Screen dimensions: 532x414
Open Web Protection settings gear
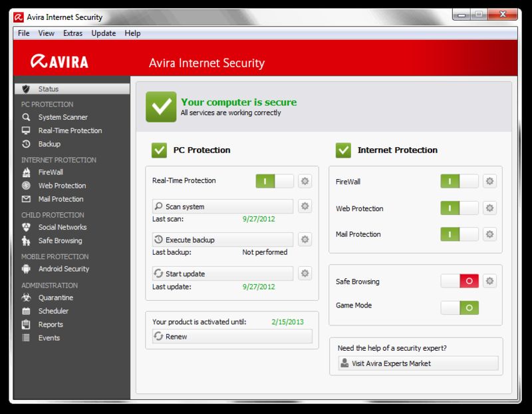coord(489,208)
